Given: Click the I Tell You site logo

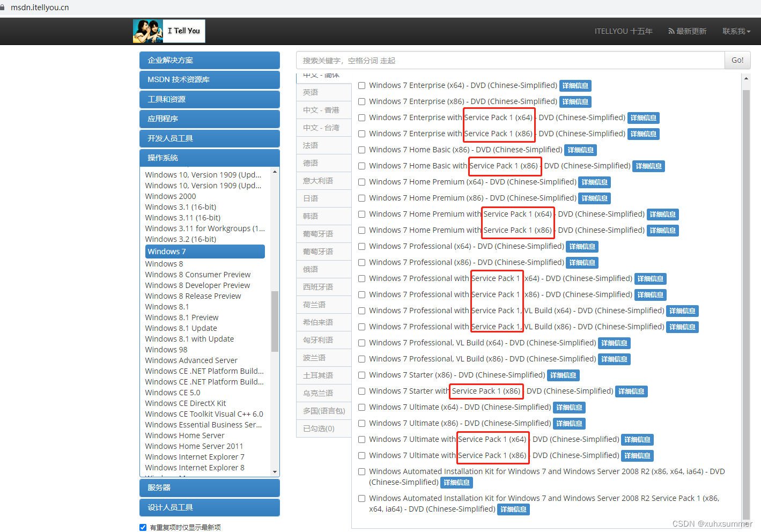Looking at the screenshot, I should coord(169,31).
